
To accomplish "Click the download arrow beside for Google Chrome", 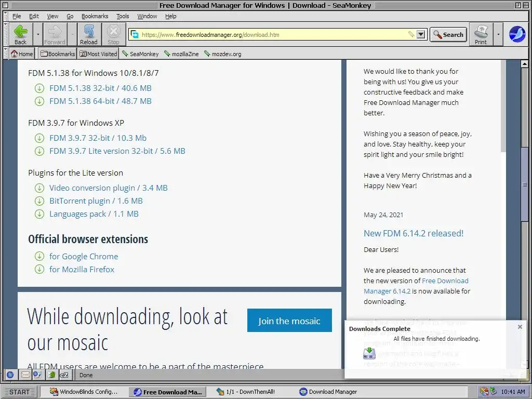I will pos(39,257).
